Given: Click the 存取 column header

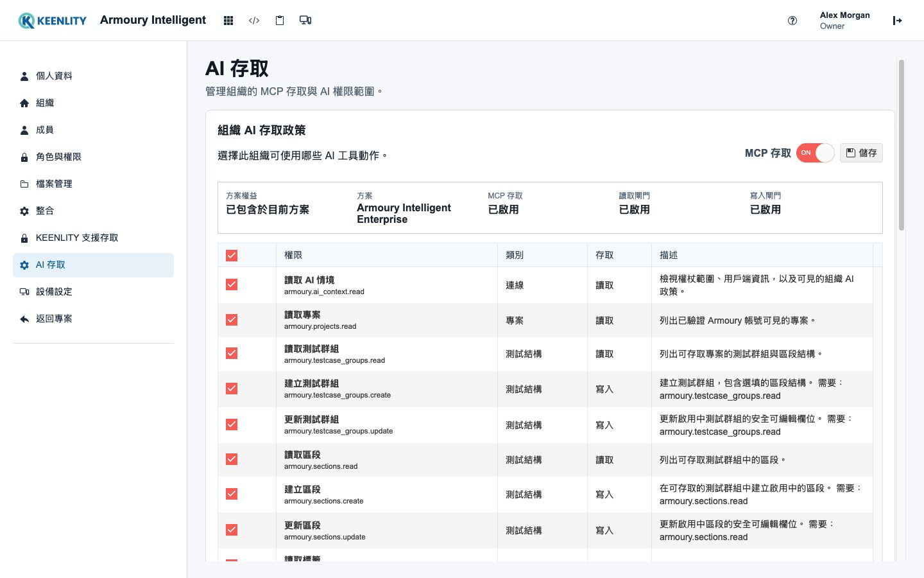Looking at the screenshot, I should (x=619, y=255).
